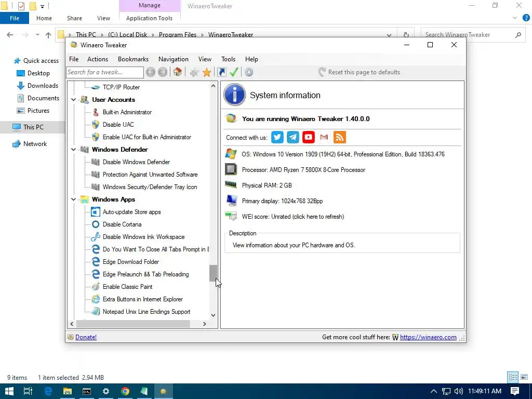Open the Action Center notifications icon
532x399 pixels.
tap(515, 391)
